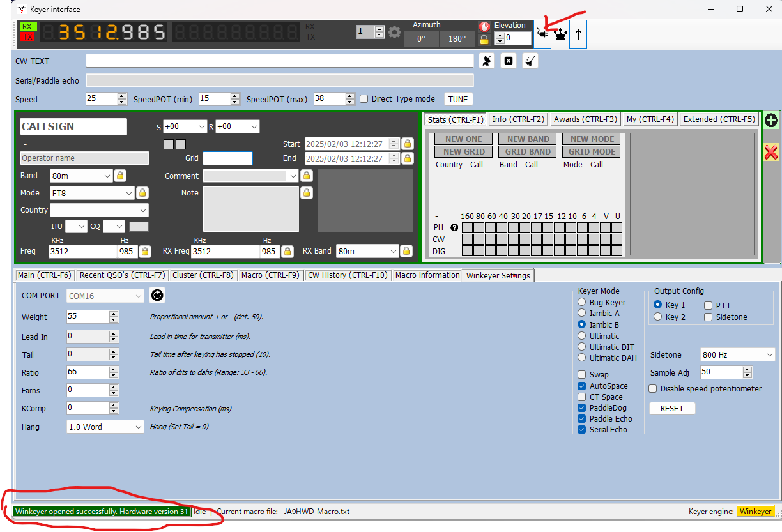Click the RX indicator in frequency display

click(28, 27)
